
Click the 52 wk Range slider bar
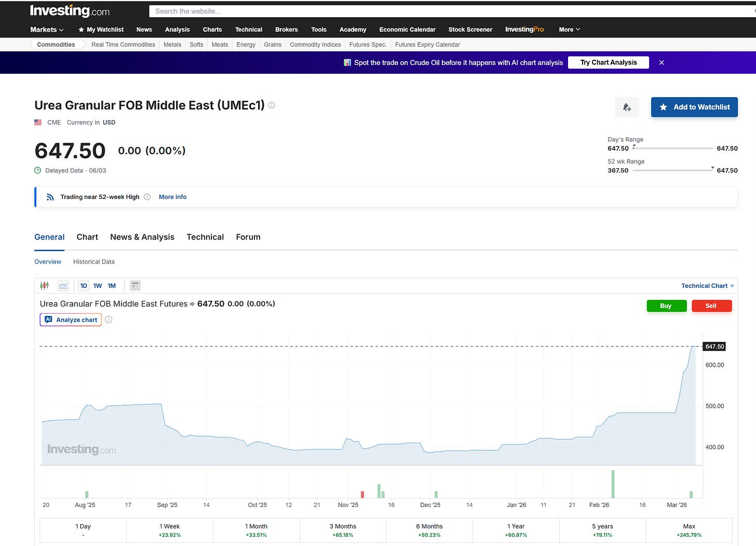pos(673,170)
